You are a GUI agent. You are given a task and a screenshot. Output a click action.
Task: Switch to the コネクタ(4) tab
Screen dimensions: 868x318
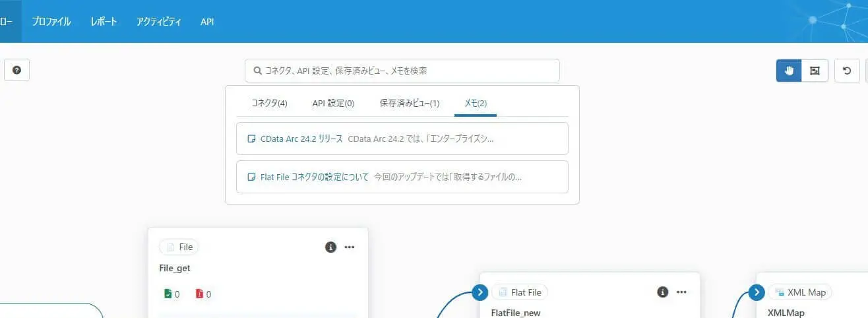pyautogui.click(x=269, y=103)
